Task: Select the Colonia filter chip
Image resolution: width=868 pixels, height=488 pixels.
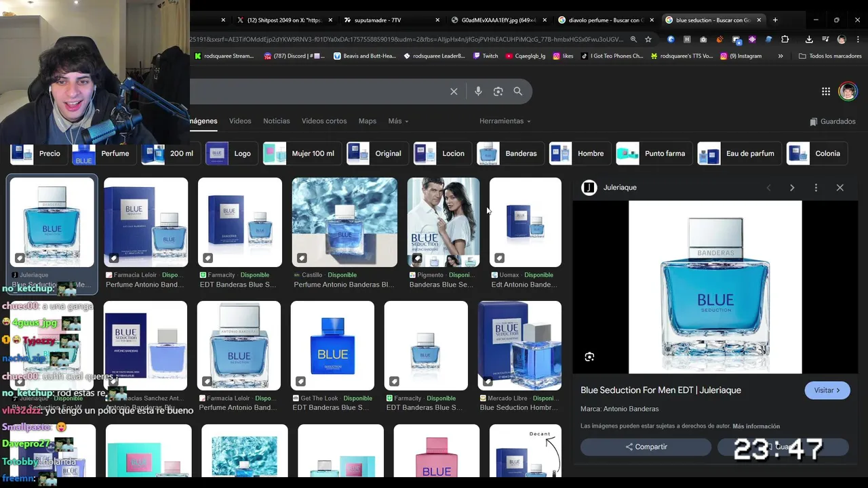Action: click(x=816, y=154)
